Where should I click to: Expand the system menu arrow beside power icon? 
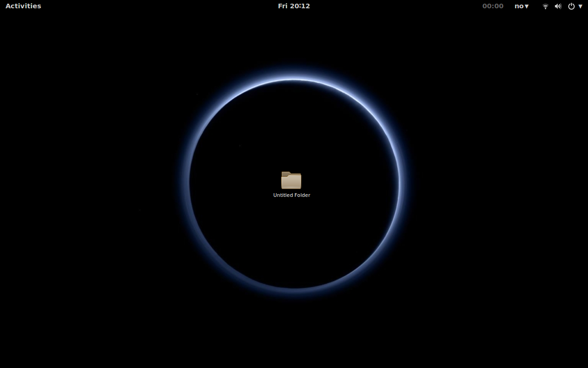pos(580,6)
